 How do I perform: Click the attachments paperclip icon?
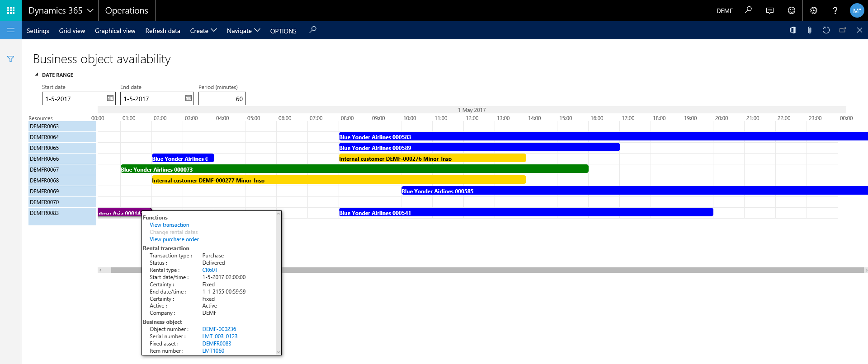click(x=809, y=30)
